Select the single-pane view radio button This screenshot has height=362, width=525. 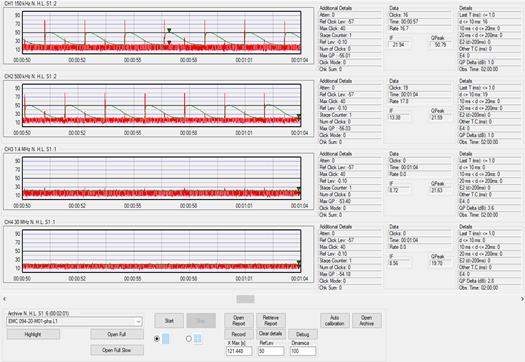pyautogui.click(x=157, y=339)
